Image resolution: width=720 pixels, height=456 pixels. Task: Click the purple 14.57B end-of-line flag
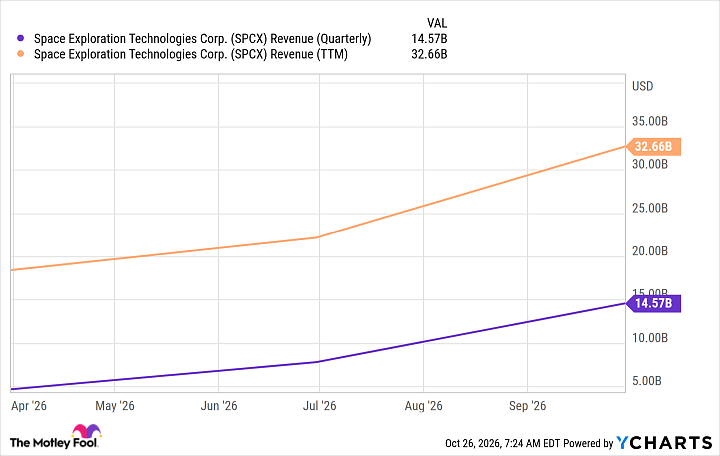pos(653,304)
